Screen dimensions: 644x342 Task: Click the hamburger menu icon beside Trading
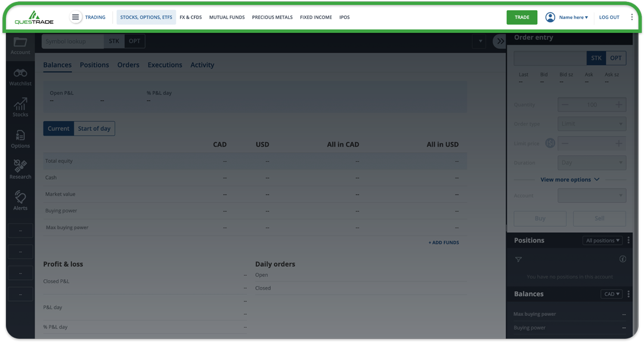pos(75,17)
